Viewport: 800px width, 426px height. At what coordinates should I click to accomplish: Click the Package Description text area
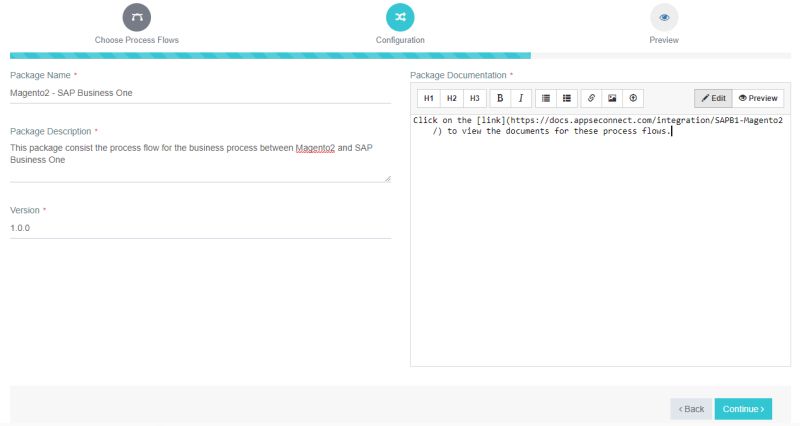(x=201, y=161)
